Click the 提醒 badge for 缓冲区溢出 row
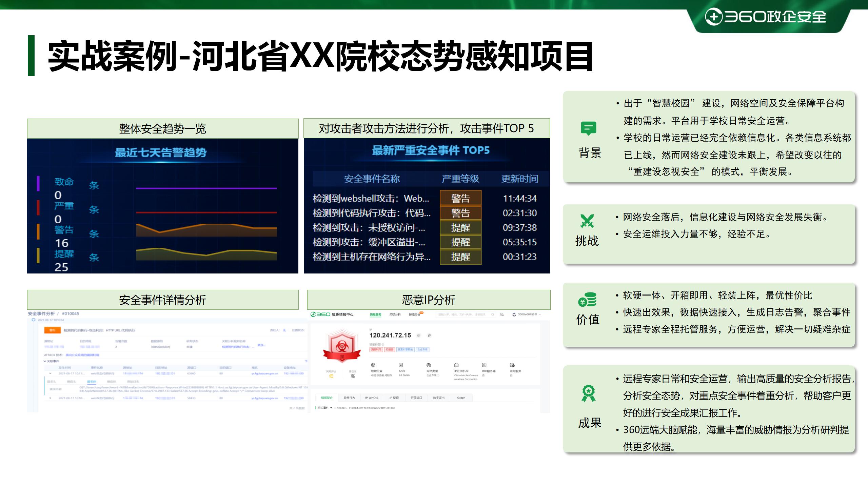Image resolution: width=868 pixels, height=488 pixels. click(x=460, y=242)
